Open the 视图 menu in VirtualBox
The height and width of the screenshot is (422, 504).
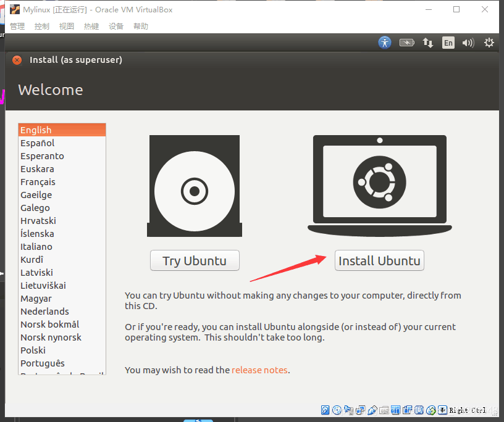point(67,26)
